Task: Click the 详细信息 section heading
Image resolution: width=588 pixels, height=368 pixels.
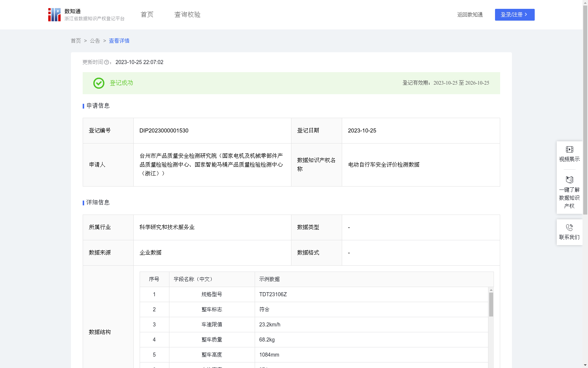Action: coord(98,203)
